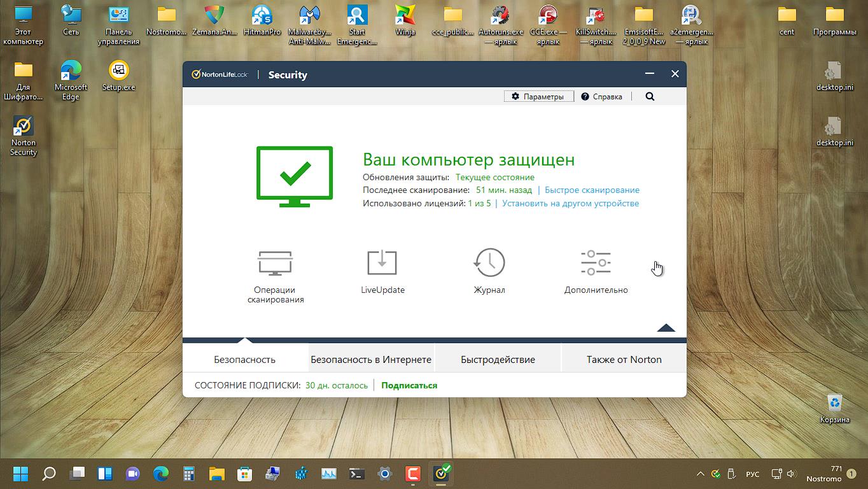
Task: Open the Windows Start menu
Action: click(21, 474)
